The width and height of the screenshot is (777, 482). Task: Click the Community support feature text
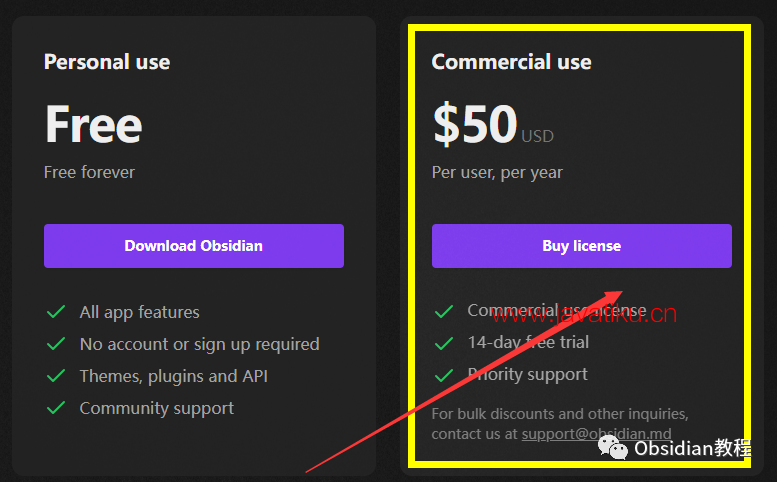click(157, 408)
